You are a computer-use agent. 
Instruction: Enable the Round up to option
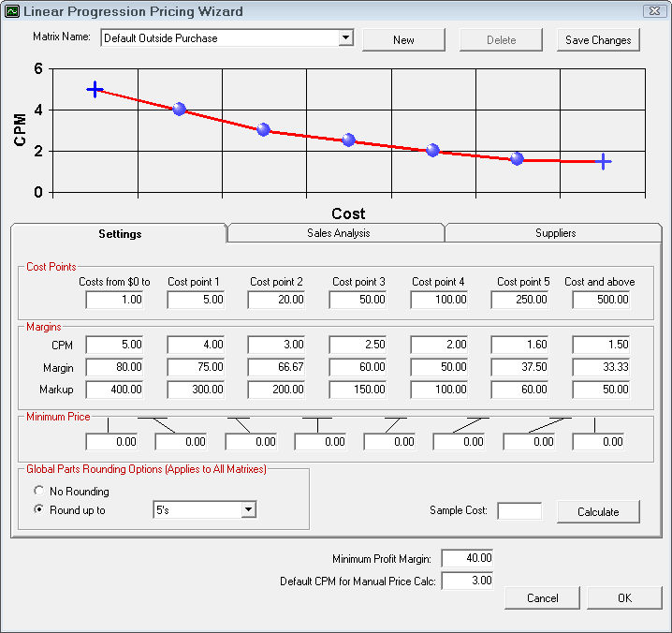38,510
